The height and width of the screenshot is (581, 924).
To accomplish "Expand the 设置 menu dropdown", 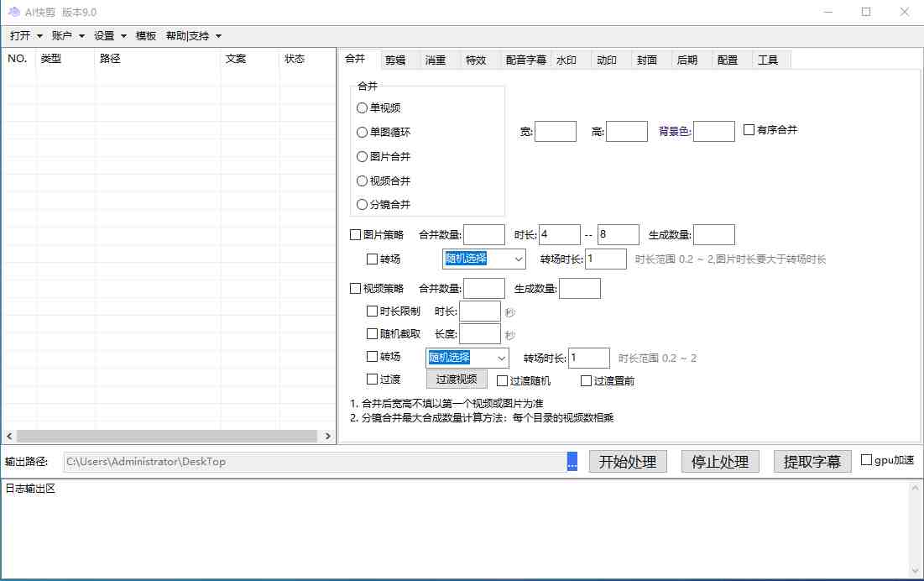I will 106,35.
